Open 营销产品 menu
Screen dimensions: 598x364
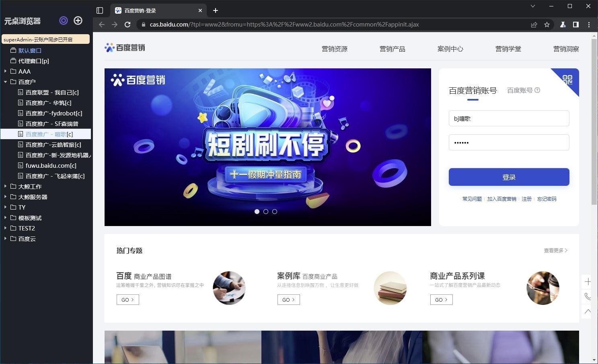(x=393, y=49)
